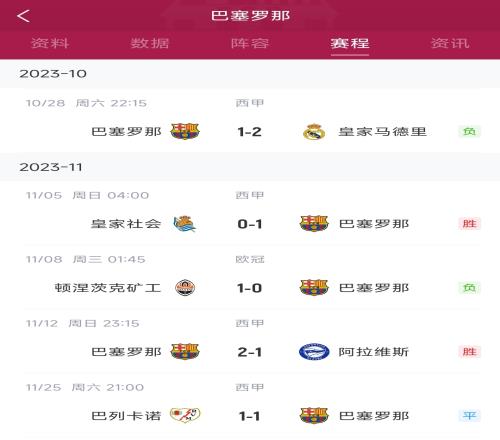
Task: Select the 赛程 tab
Action: (x=350, y=43)
